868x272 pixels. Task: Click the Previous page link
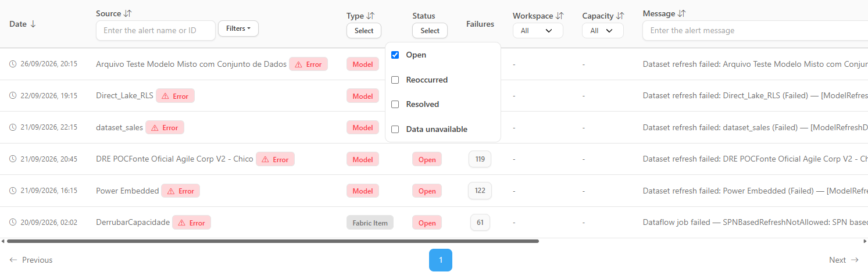[x=31, y=260]
